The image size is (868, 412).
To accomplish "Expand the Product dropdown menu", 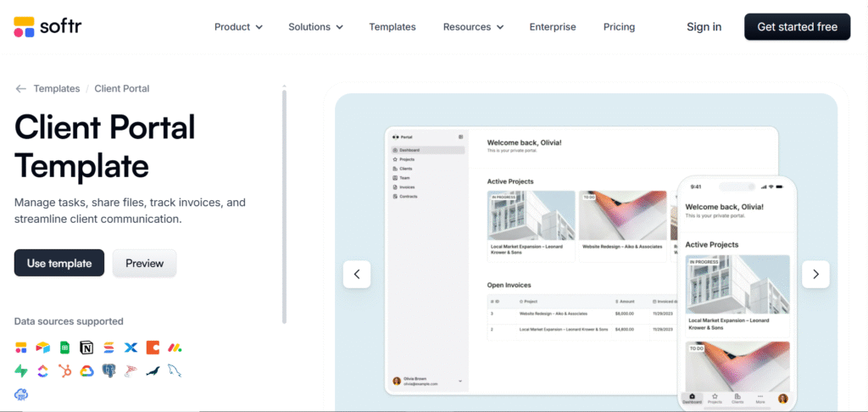I will click(x=238, y=27).
